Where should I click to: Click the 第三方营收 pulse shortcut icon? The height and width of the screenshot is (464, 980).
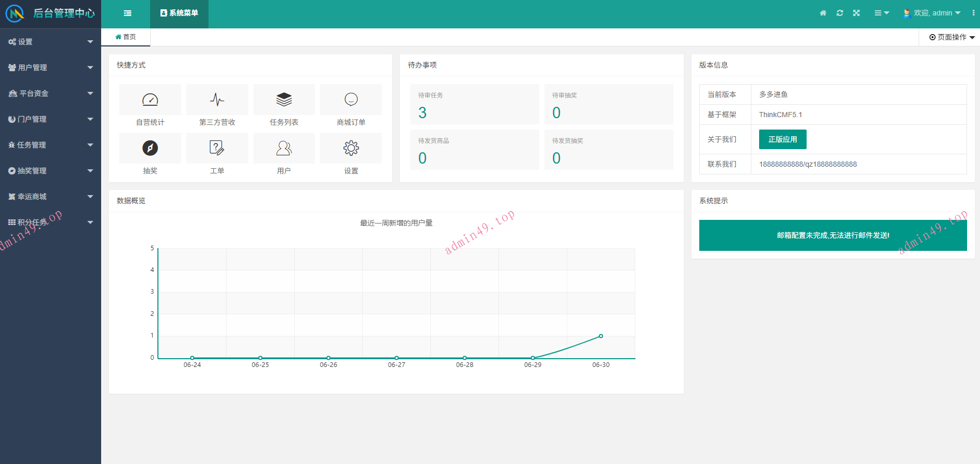[217, 100]
